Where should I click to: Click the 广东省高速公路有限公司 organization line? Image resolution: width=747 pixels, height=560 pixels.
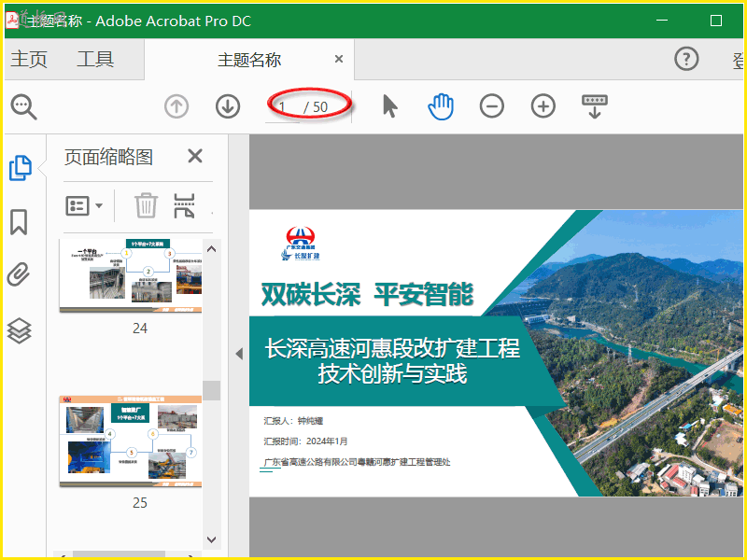coord(357,462)
